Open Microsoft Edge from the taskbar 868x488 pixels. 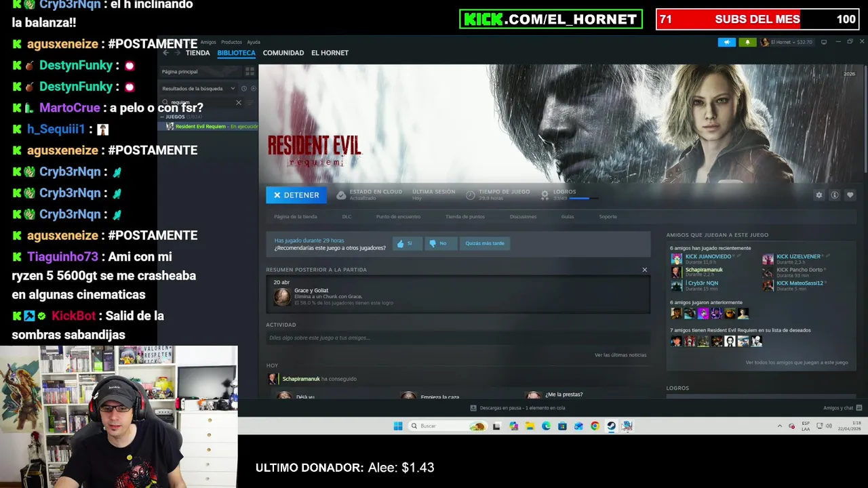(546, 426)
